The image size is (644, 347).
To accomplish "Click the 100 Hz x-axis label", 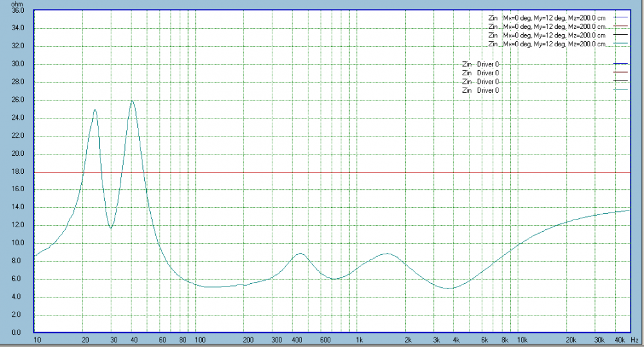I will (200, 340).
